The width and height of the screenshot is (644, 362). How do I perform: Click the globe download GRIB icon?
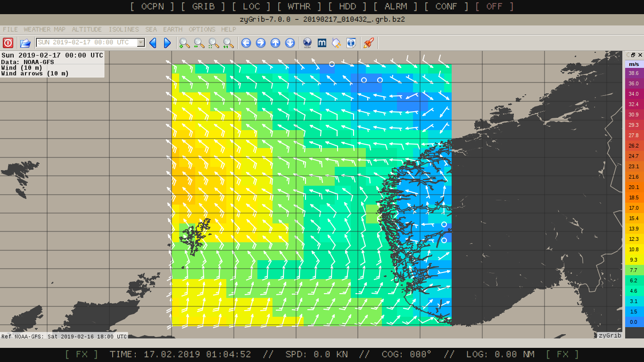(307, 43)
